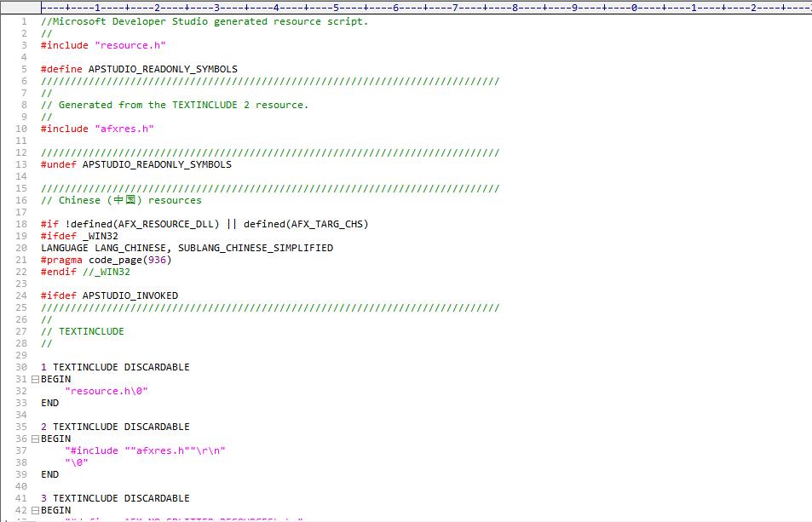Click the Chinese resources comment line
The width and height of the screenshot is (812, 522).
[120, 200]
